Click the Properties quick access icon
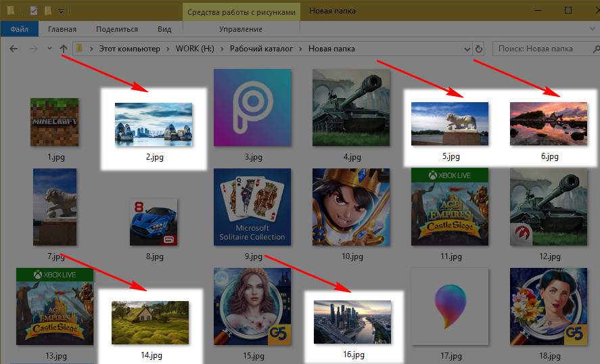 click(34, 11)
